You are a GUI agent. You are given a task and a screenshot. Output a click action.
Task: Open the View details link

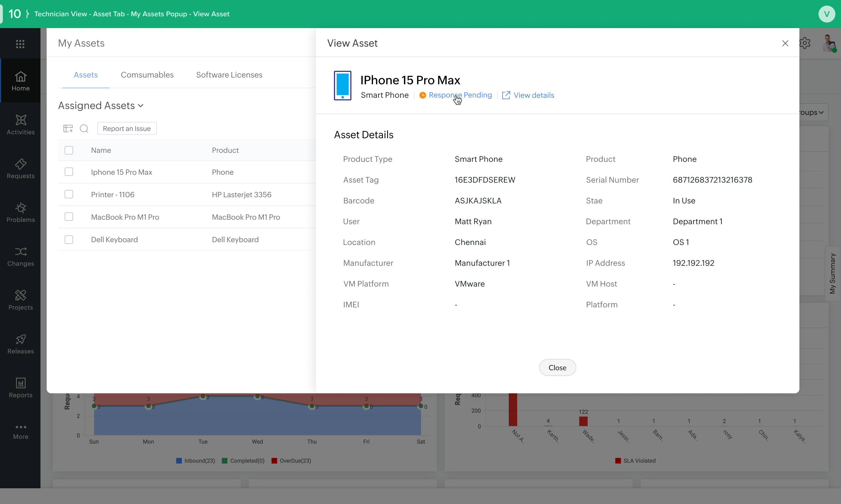click(x=533, y=95)
